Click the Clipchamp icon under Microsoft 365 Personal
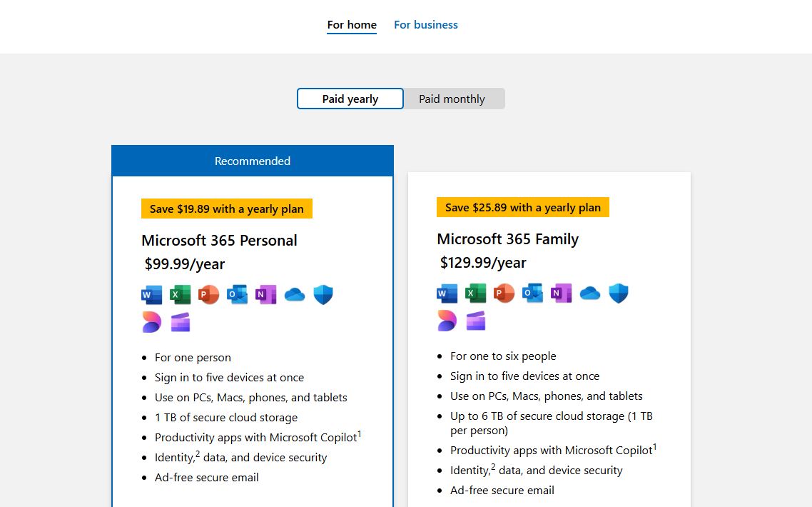The image size is (812, 507). 180,321
